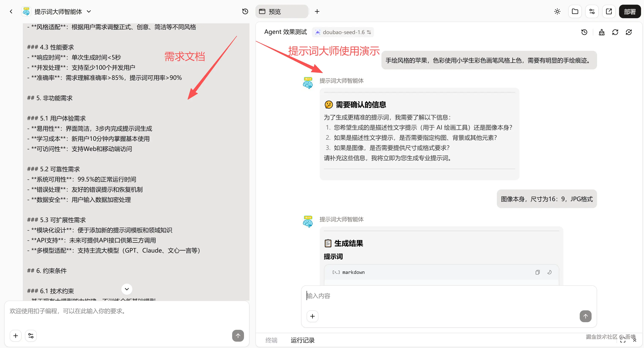The width and height of the screenshot is (644, 348).
Task: Copy the markdown code block
Action: pos(537,272)
